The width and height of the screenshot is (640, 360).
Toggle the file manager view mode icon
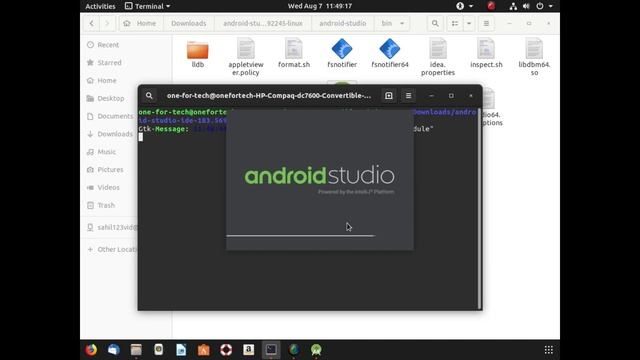coord(455,24)
